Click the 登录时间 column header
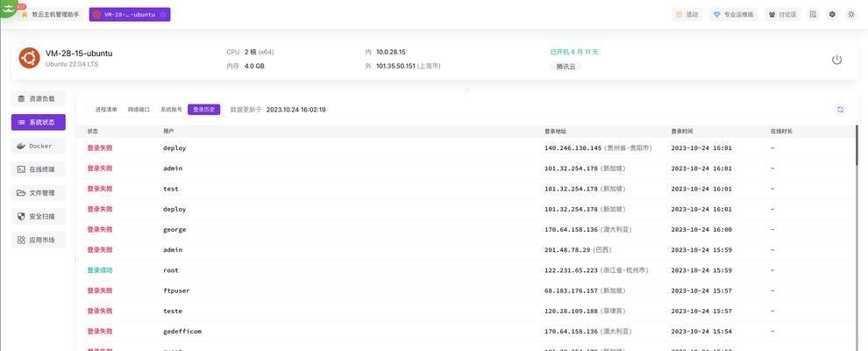This screenshot has height=351, width=868. (681, 132)
